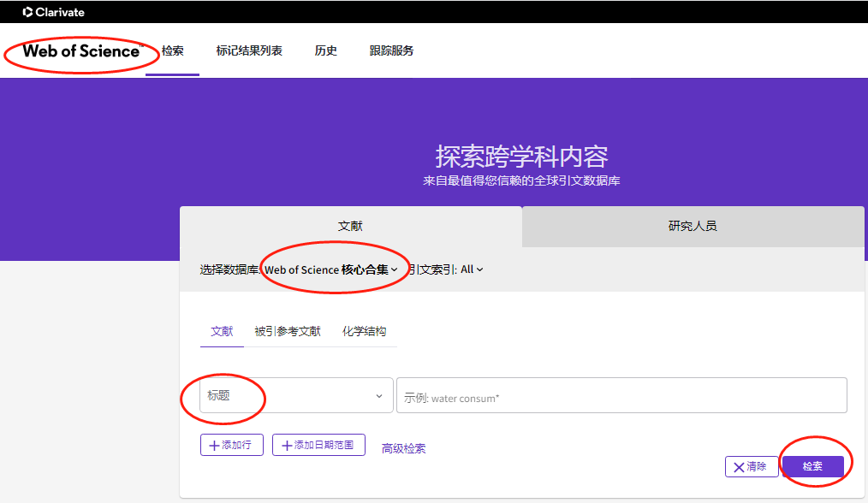Image resolution: width=868 pixels, height=503 pixels.
Task: Open the 标记结果列表 page
Action: 249,51
